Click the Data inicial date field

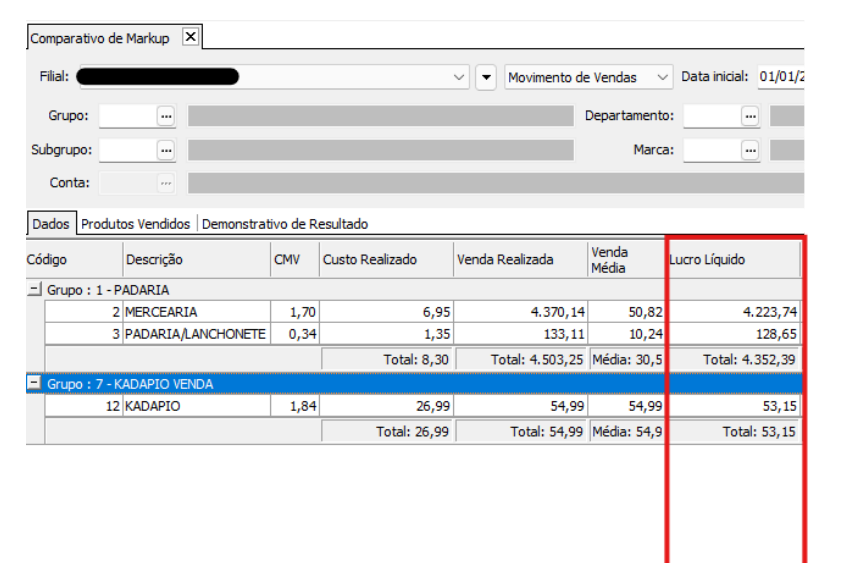coord(781,77)
